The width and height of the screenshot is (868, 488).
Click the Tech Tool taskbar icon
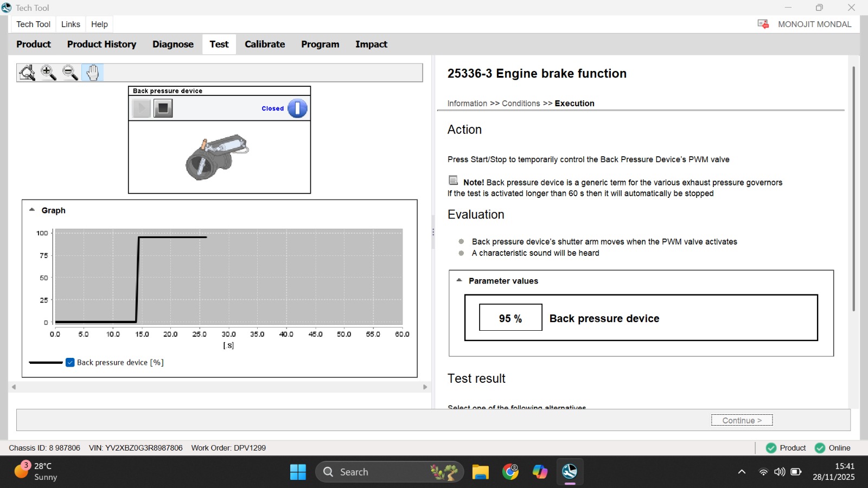click(x=570, y=472)
